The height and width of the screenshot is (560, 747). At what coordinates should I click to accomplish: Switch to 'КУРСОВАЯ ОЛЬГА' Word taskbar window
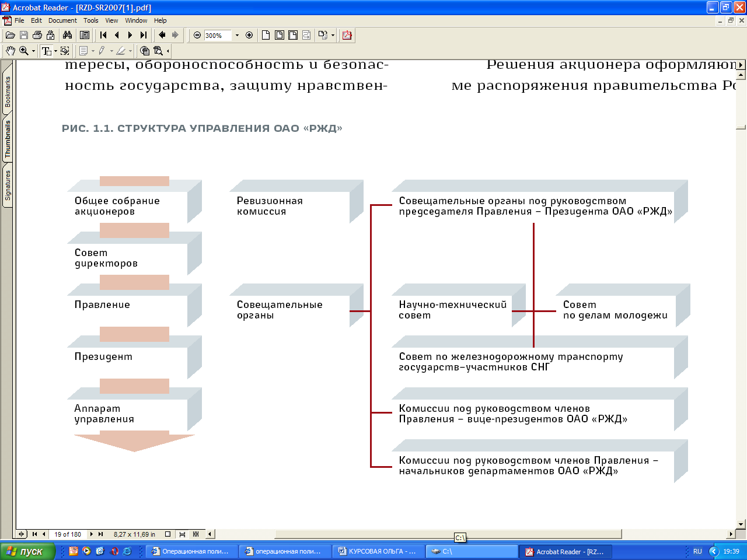378,551
